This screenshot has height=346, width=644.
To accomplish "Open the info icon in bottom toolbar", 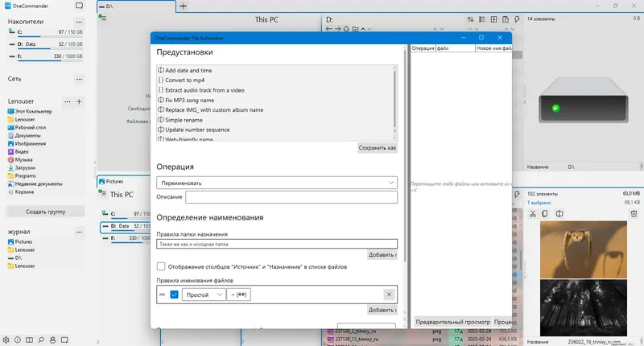I will tap(18, 340).
